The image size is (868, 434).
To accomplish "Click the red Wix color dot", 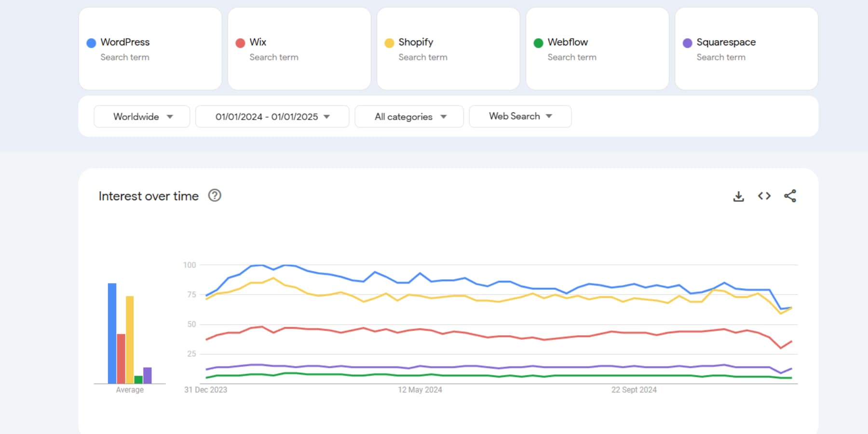I will point(240,42).
